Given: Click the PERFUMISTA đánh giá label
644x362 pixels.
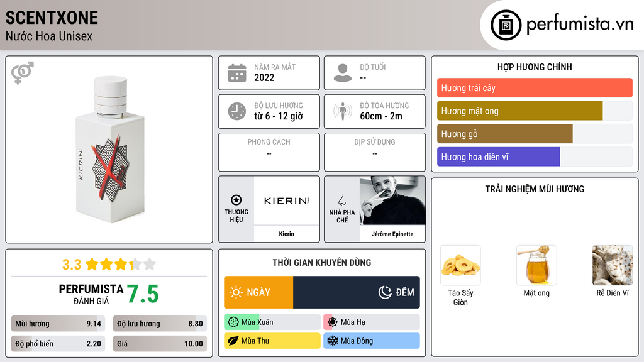Looking at the screenshot, I should (x=91, y=294).
